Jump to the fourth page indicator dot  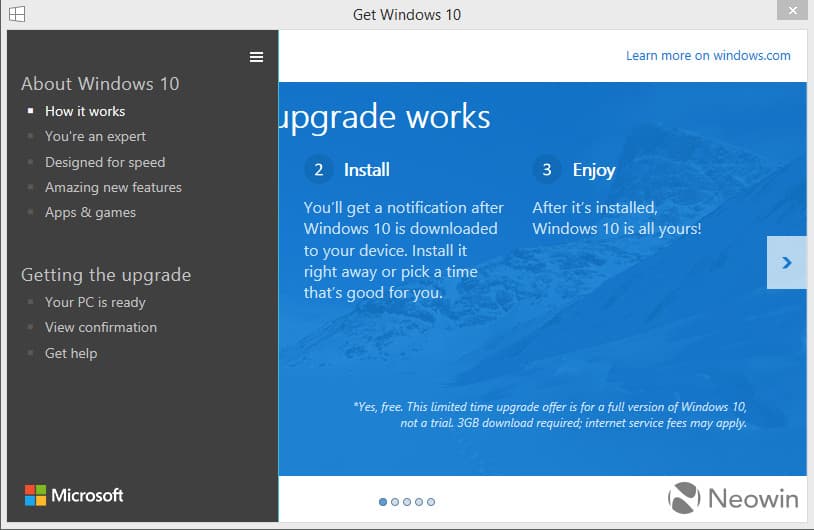[419, 502]
